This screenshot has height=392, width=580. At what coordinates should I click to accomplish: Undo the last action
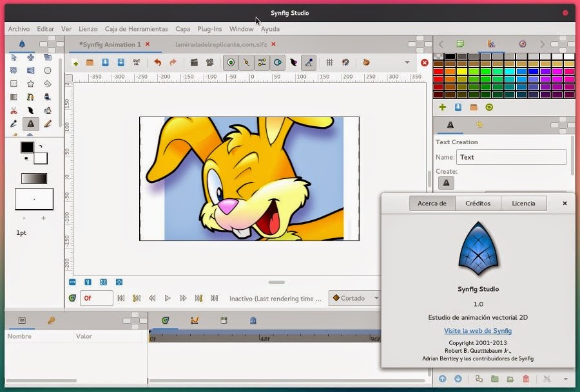point(158,62)
